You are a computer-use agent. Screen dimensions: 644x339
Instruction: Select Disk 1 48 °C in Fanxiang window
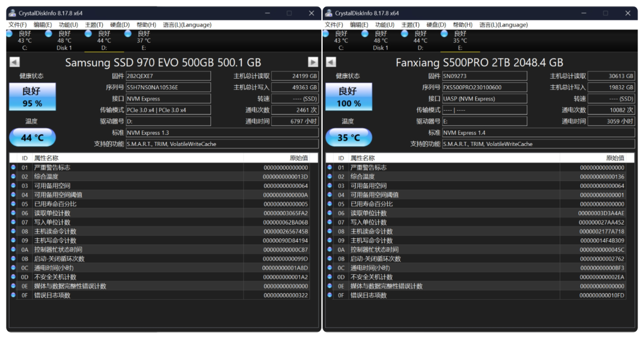(380, 41)
